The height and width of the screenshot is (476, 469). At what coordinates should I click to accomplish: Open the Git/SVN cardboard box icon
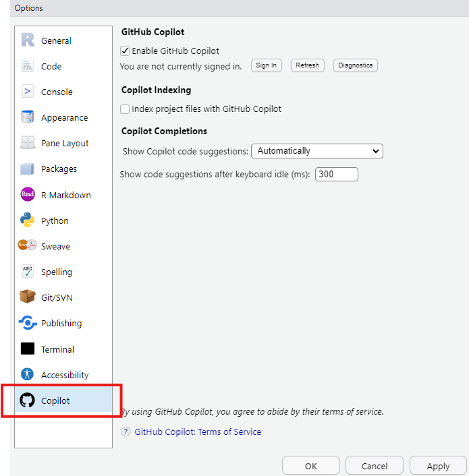(x=28, y=297)
